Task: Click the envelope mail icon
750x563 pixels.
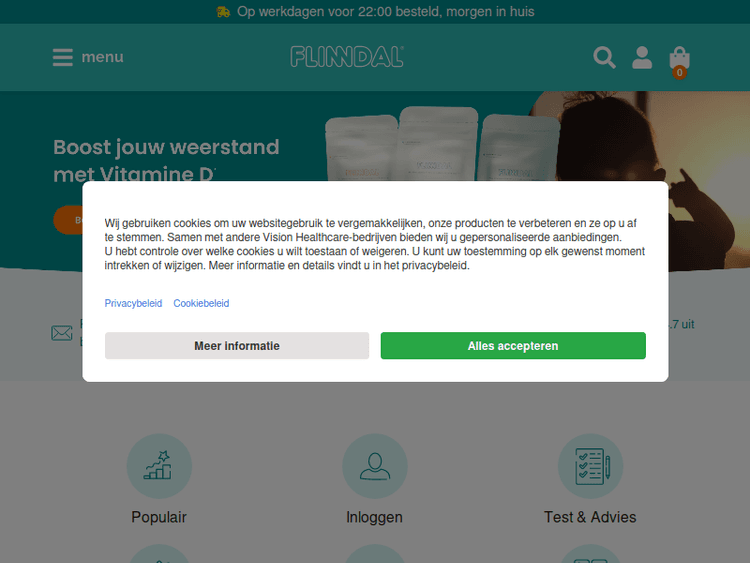Action: 62,333
